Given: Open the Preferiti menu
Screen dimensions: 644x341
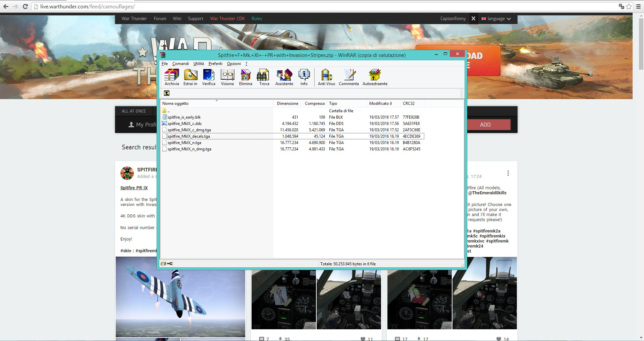Looking at the screenshot, I should pyautogui.click(x=215, y=64).
